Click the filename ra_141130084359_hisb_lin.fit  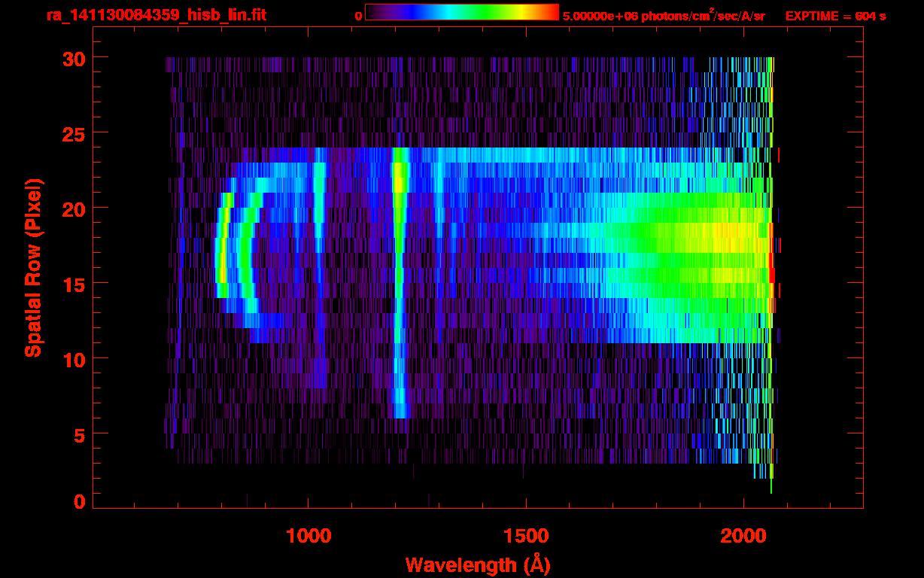[156, 15]
